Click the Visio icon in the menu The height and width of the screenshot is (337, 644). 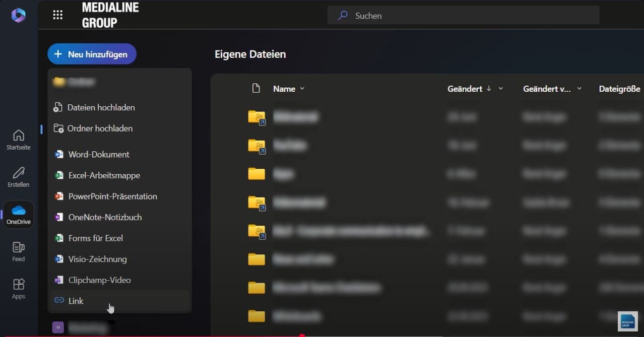pos(59,259)
